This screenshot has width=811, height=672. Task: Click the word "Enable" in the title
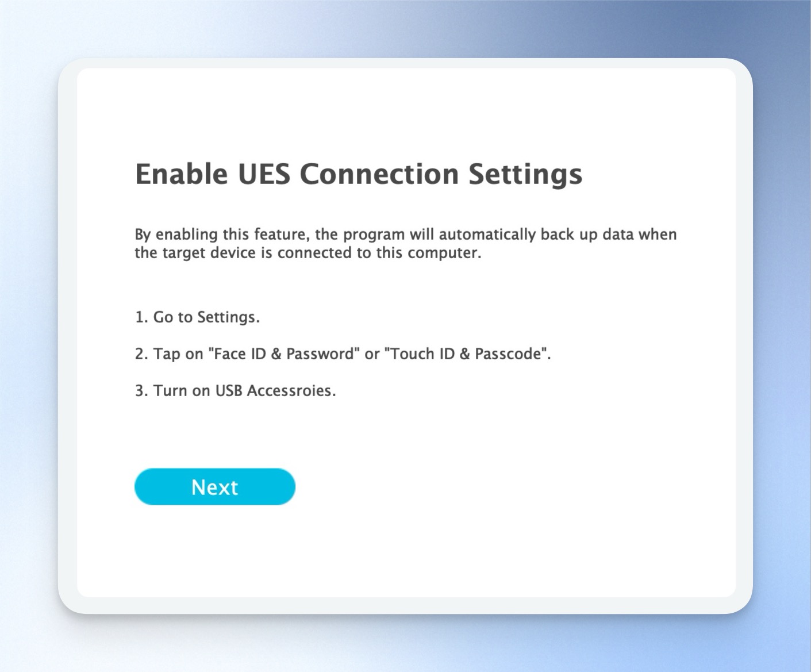click(181, 174)
